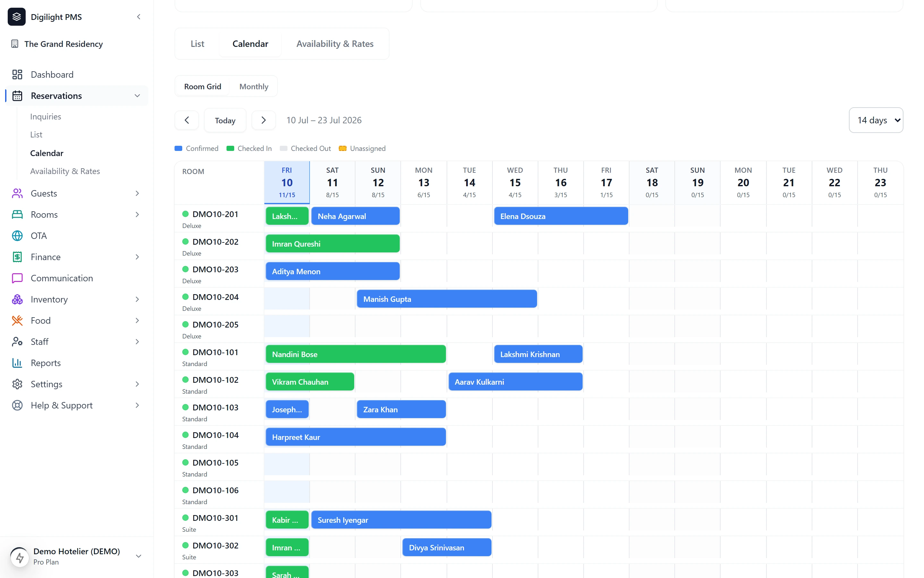Open Suresh Iyengar reservation
The width and height of the screenshot is (924, 578).
point(401,520)
